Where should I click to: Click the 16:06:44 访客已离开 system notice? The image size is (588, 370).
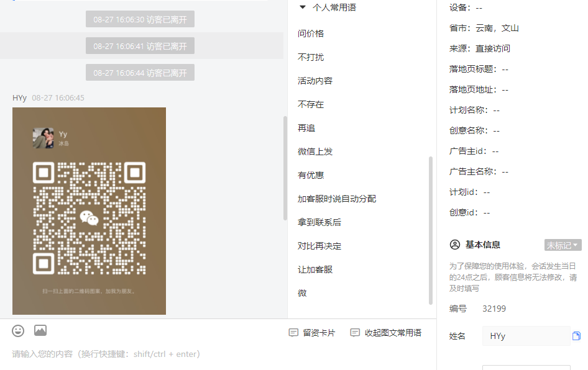click(x=140, y=73)
